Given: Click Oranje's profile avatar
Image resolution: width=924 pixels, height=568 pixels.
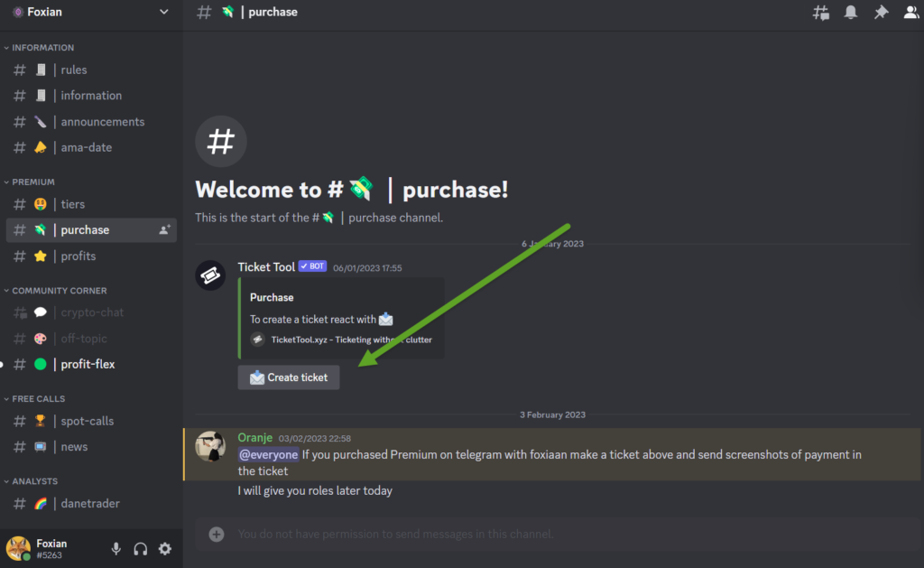Looking at the screenshot, I should (x=210, y=445).
